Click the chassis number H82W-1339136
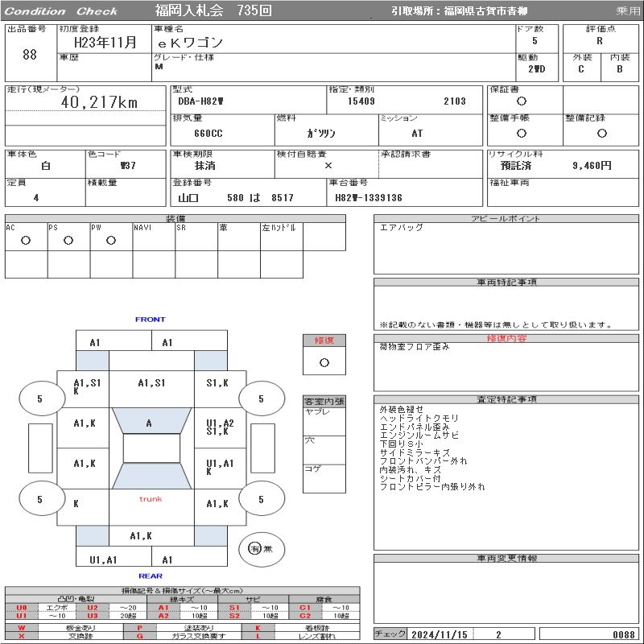Image resolution: width=644 pixels, height=644 pixels. (x=368, y=197)
